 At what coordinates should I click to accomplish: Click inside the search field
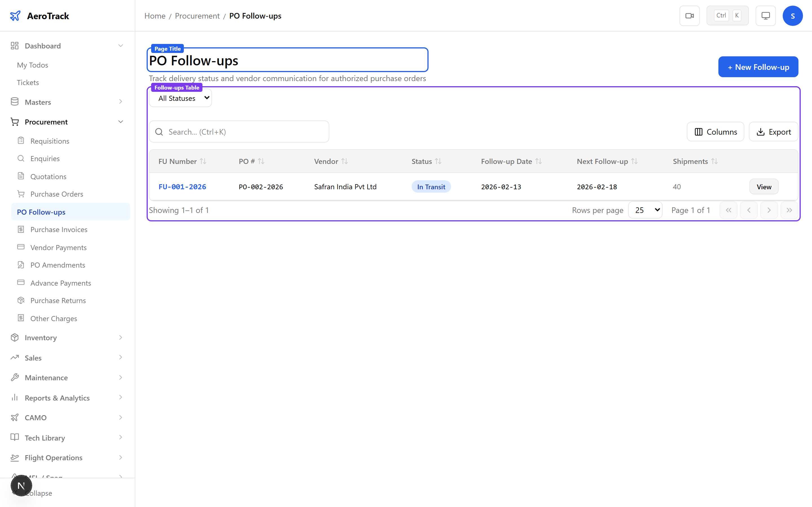pos(239,132)
